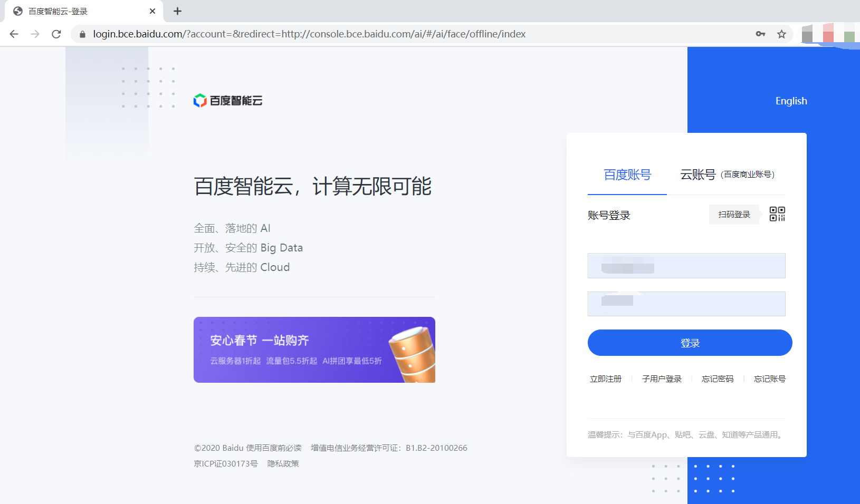
Task: Bookmark this page with star icon
Action: coord(781,34)
